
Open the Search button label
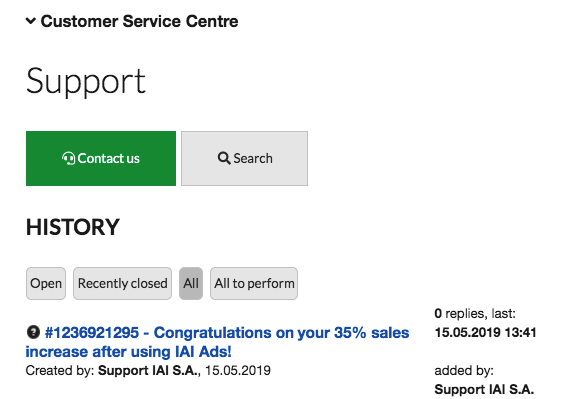(x=253, y=158)
